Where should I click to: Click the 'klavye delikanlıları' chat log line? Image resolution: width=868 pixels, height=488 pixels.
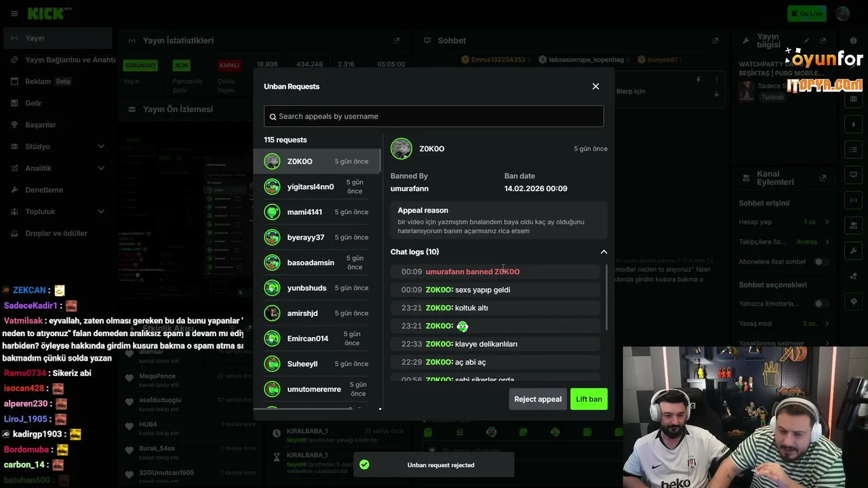coord(496,344)
